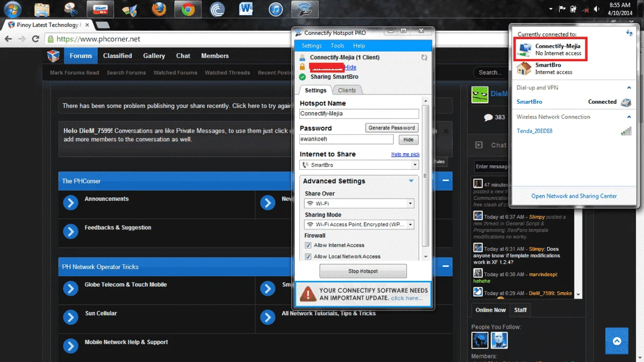Click the Chrome back arrow
This screenshot has height=362, width=644.
pos(8,39)
